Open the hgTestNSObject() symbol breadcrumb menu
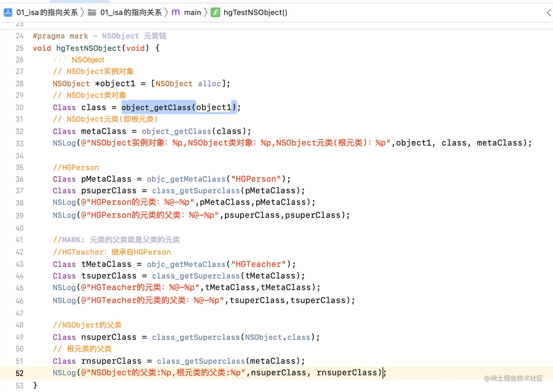Viewport: 553px width, 392px height. point(255,12)
